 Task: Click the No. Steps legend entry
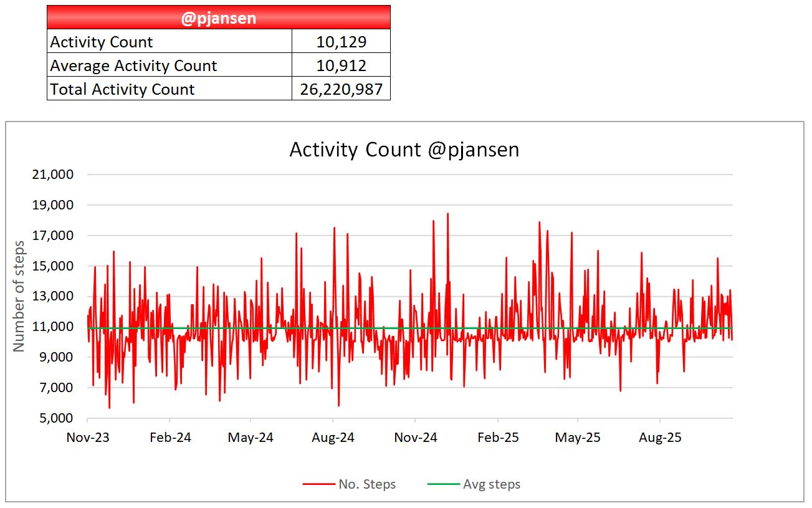coord(367,484)
